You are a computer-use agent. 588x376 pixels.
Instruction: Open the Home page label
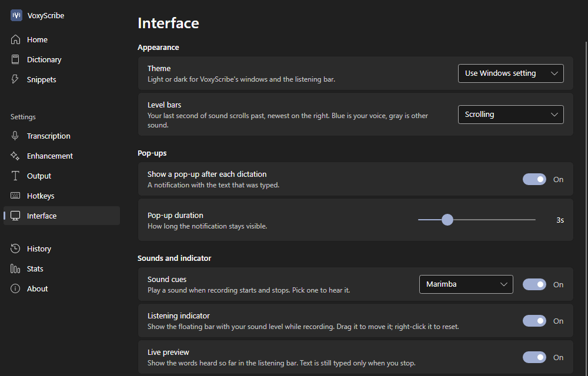click(x=37, y=39)
